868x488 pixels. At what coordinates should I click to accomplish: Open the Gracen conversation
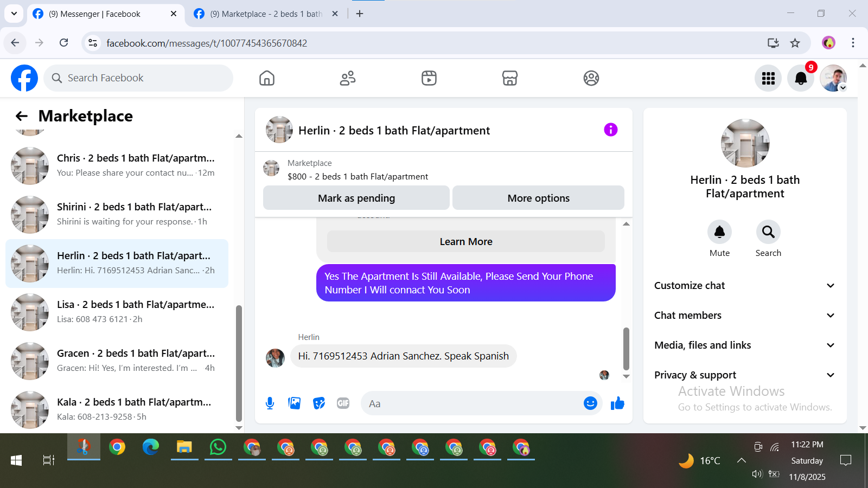[117, 361]
